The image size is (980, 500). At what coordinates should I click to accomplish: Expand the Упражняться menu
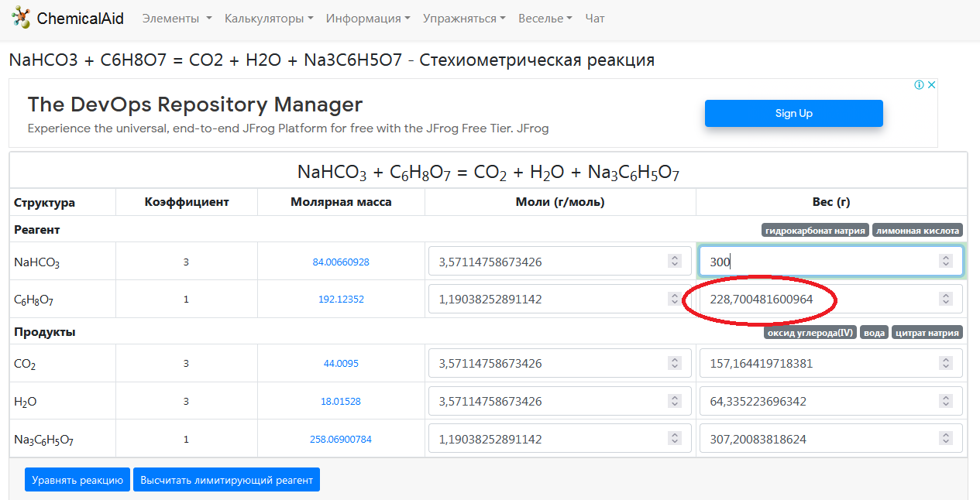point(464,19)
